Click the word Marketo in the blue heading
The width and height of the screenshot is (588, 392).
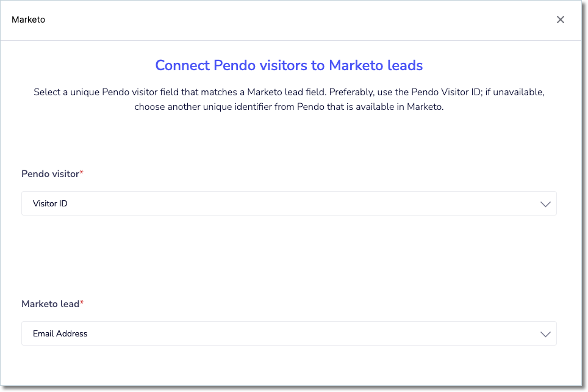tap(356, 65)
